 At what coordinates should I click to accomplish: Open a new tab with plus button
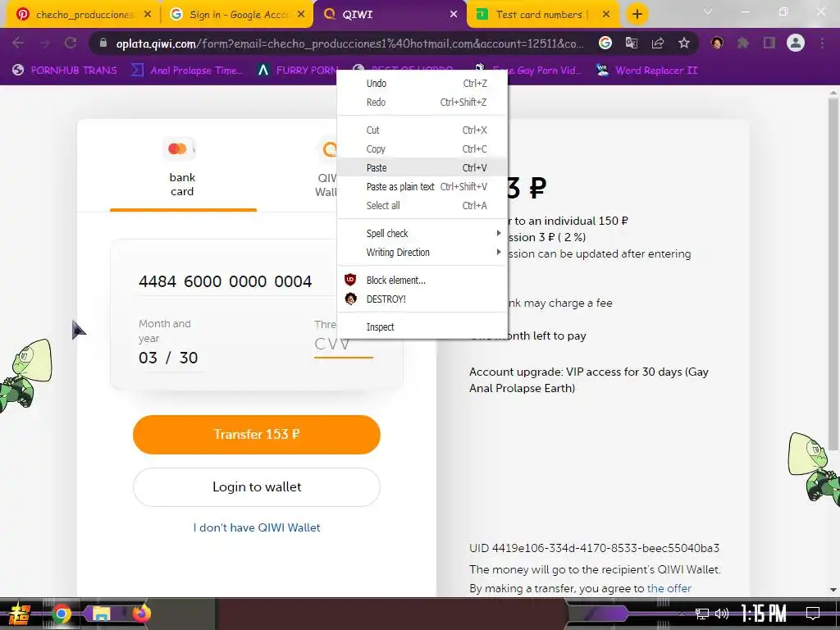click(637, 15)
